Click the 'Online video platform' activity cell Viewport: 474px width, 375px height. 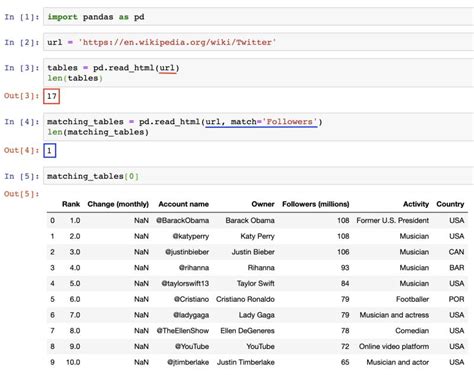pyautogui.click(x=394, y=346)
